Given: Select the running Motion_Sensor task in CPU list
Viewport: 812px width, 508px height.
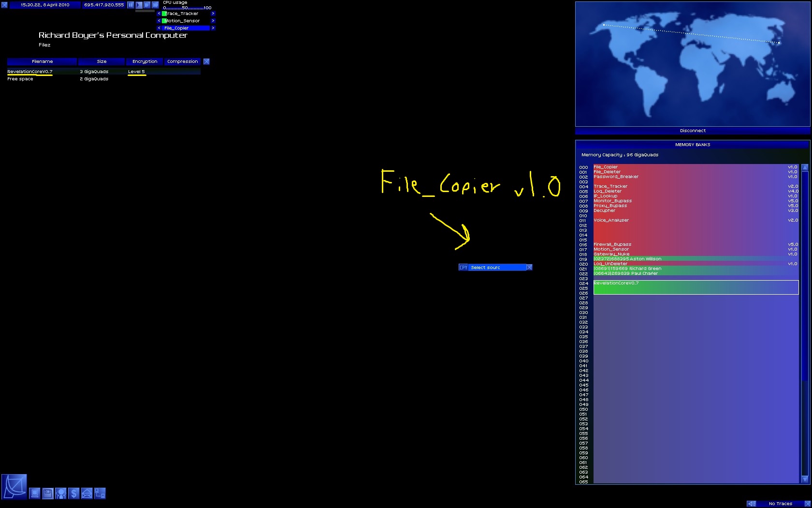Looking at the screenshot, I should (x=186, y=21).
